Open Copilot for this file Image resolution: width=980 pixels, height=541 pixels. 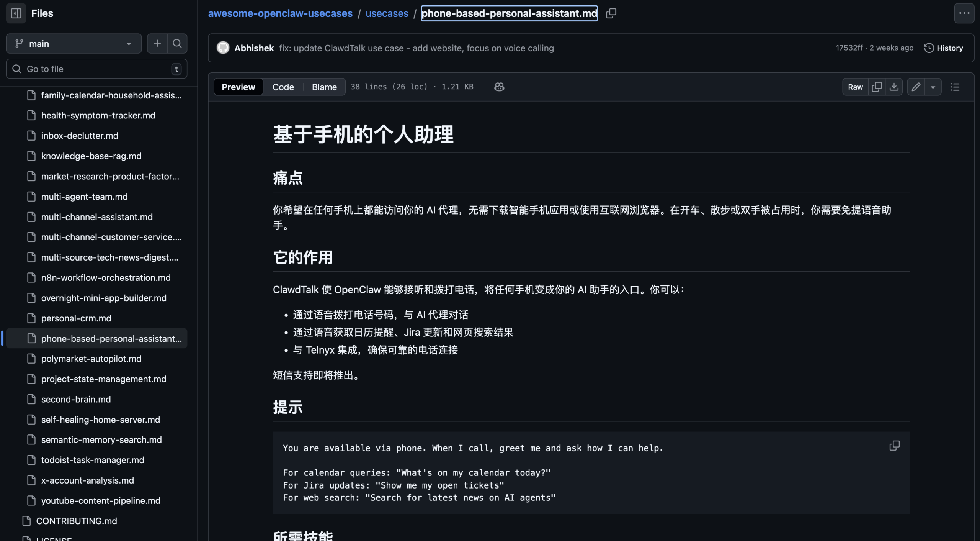click(x=499, y=87)
